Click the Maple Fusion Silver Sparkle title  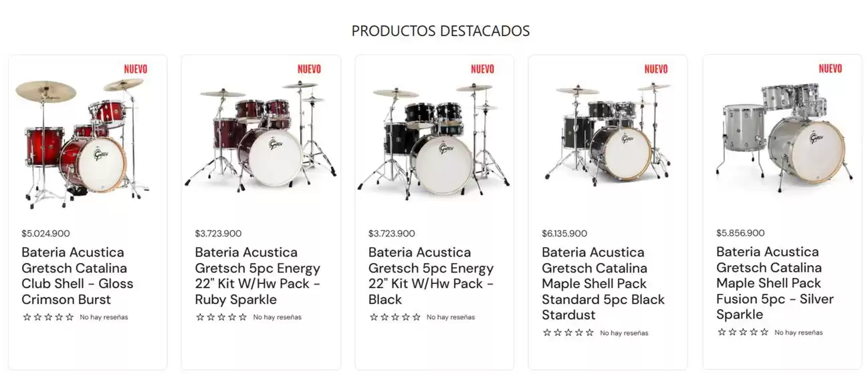pyautogui.click(x=770, y=283)
